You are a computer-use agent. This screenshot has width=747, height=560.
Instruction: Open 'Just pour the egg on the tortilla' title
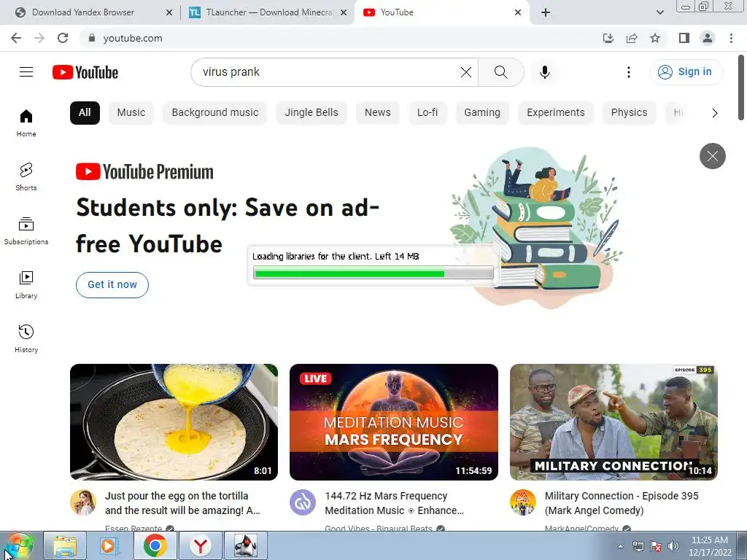[182, 503]
